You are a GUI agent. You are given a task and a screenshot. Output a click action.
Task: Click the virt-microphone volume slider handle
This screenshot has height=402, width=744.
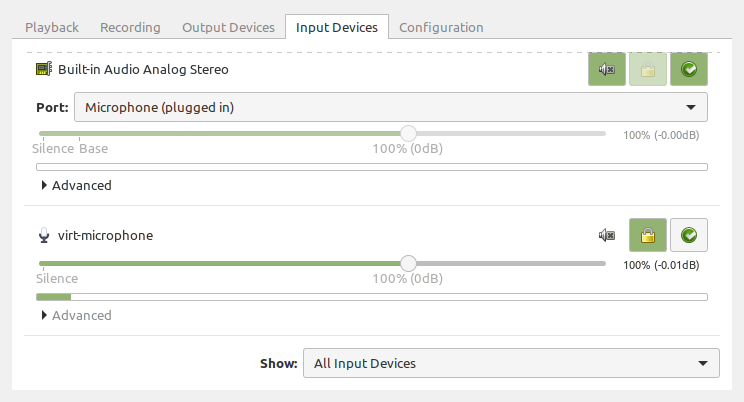click(408, 263)
